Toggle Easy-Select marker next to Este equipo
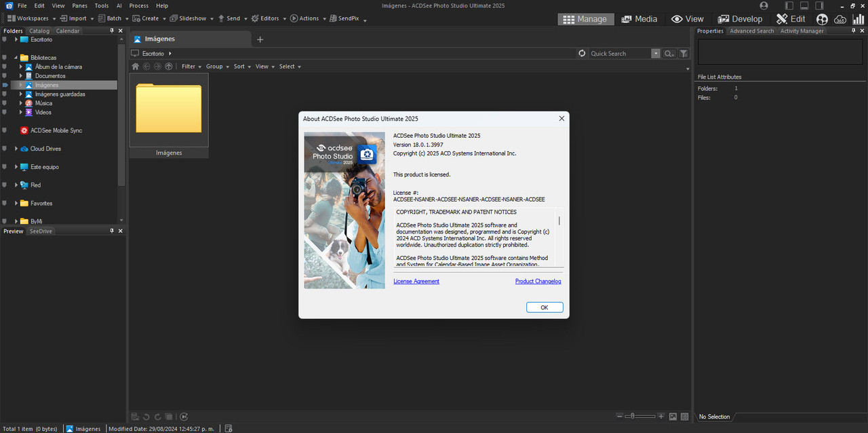The height and width of the screenshot is (433, 868). click(5, 167)
